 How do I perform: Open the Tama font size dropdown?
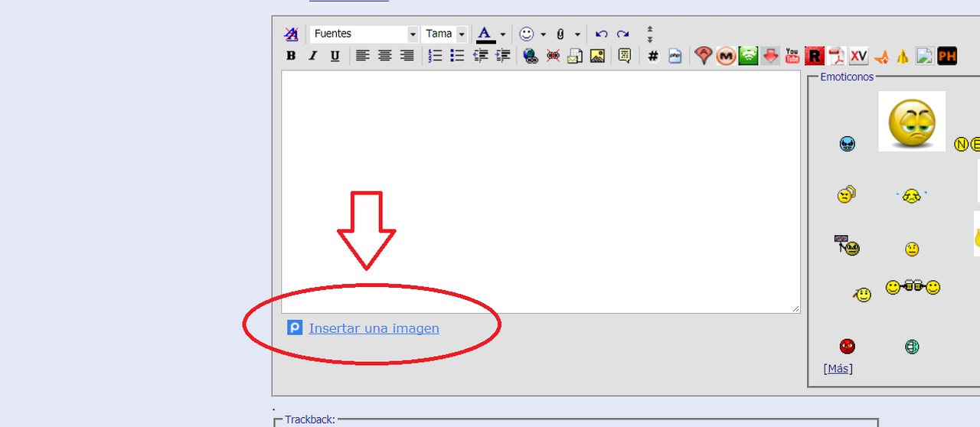445,34
